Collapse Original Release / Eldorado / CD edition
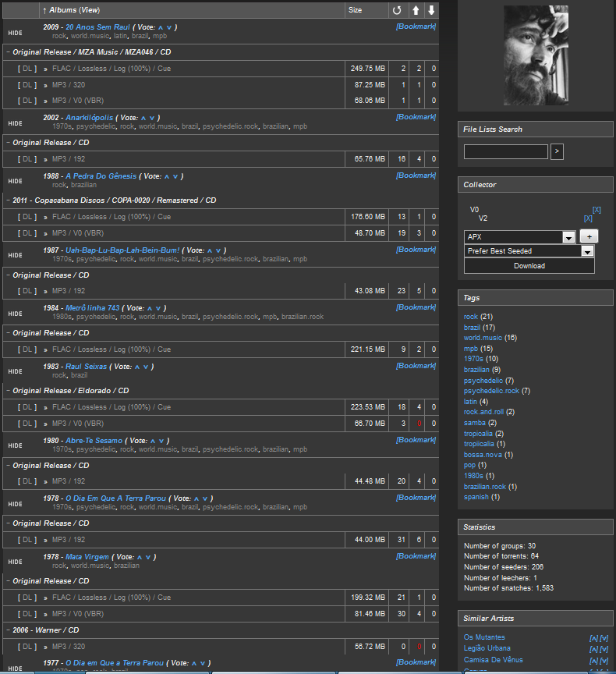This screenshot has height=674, width=616. (8, 390)
